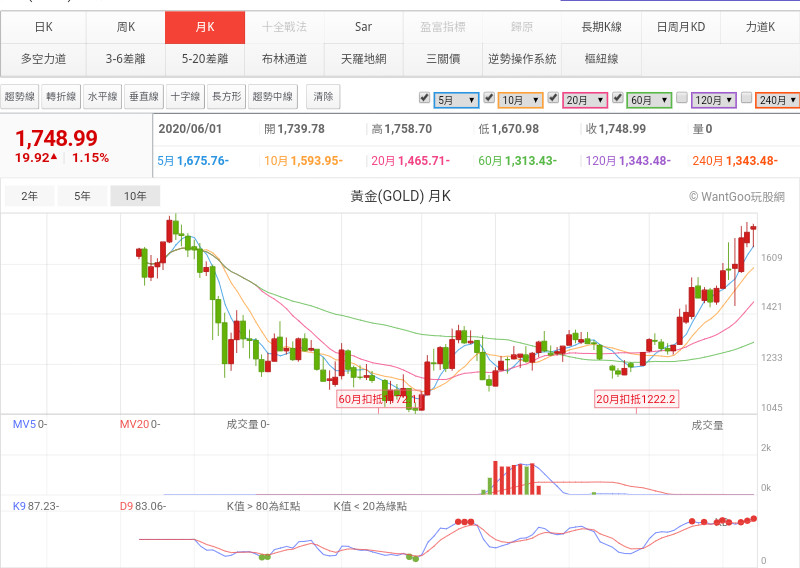Image resolution: width=800 pixels, height=568 pixels.
Task: Click the 趨勢中線 drawing tool
Action: tap(273, 97)
